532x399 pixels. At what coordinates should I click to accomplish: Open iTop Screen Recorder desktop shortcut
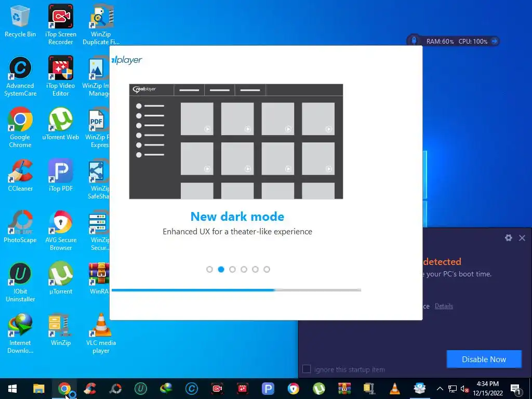pyautogui.click(x=60, y=24)
